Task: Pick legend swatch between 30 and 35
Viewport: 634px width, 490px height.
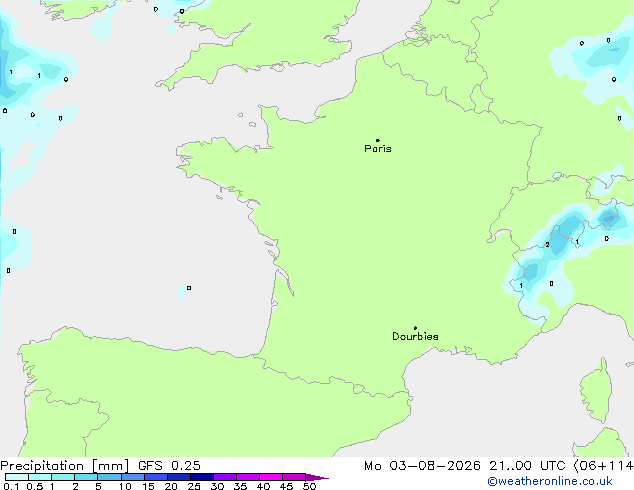Action: (x=224, y=477)
